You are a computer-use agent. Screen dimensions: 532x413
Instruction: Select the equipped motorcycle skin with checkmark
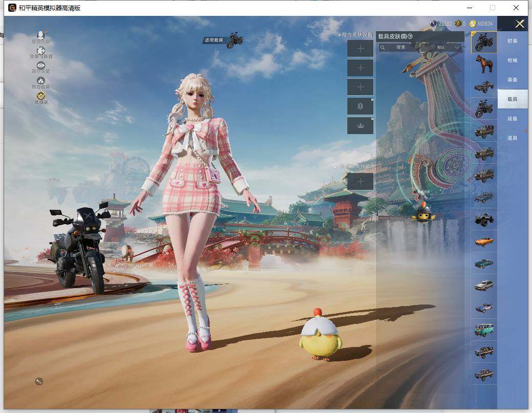[x=484, y=42]
